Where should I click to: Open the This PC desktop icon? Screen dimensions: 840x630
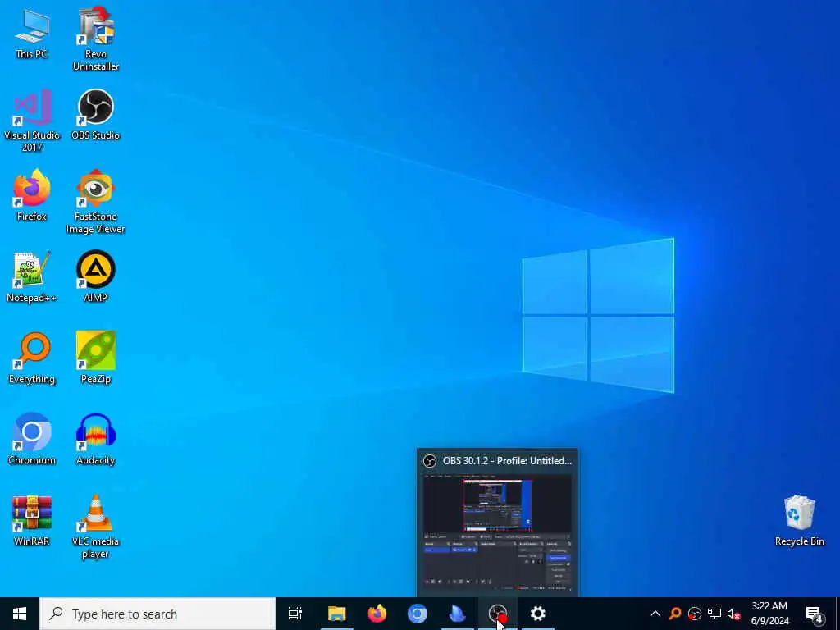pyautogui.click(x=32, y=33)
